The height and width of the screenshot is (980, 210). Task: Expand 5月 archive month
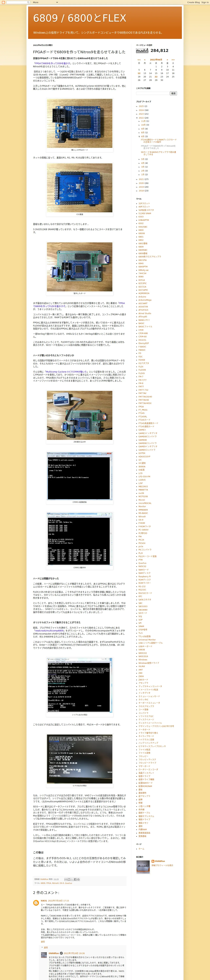point(140,159)
